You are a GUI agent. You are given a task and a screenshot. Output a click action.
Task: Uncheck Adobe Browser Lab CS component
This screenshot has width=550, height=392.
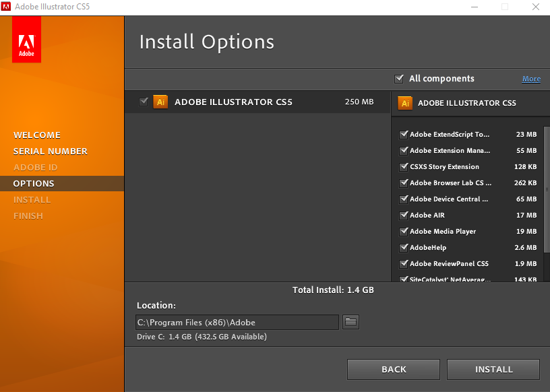(x=403, y=183)
